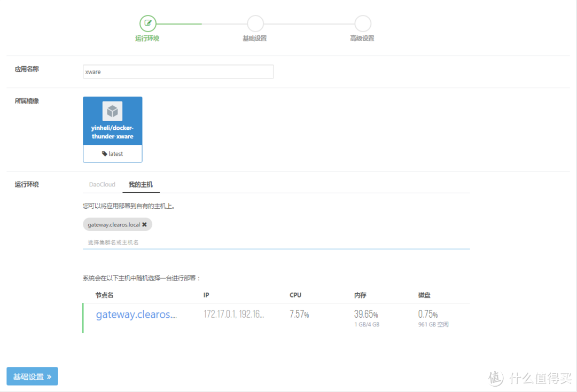The height and width of the screenshot is (392, 577).
Task: Click the 应用名称 field containing xware
Action: (178, 71)
